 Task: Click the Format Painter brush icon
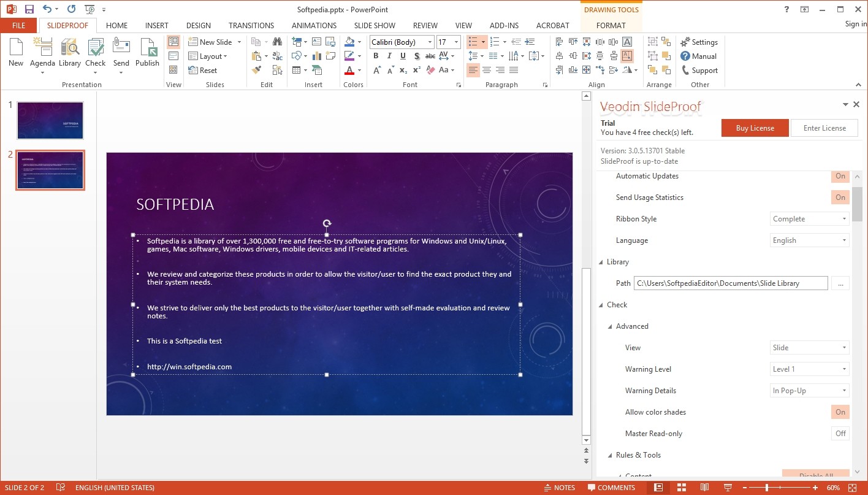pyautogui.click(x=257, y=70)
